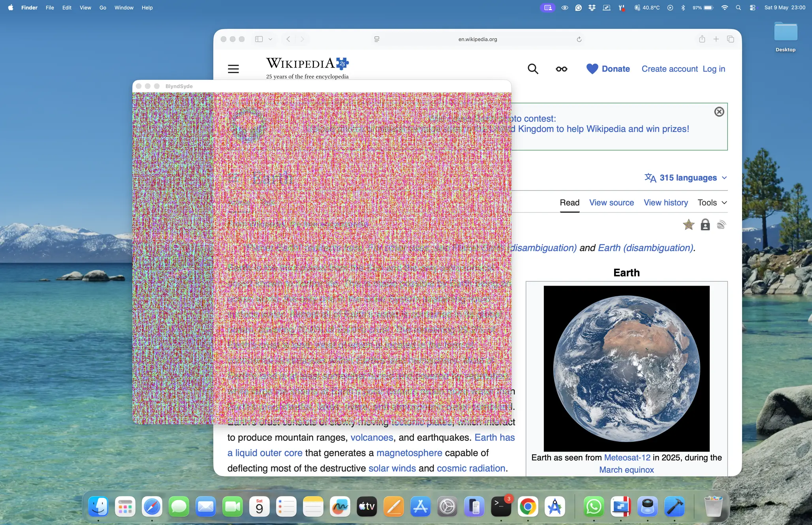Open Earth (disambiguation) link

click(x=645, y=248)
